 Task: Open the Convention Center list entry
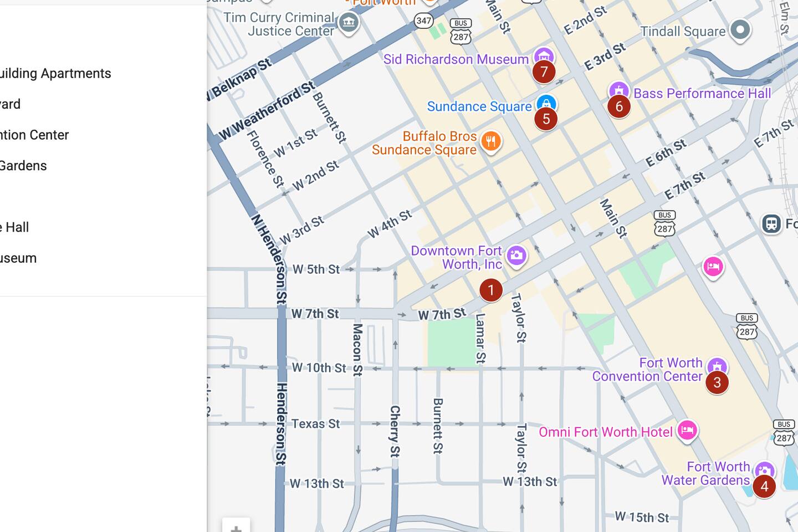click(x=34, y=135)
